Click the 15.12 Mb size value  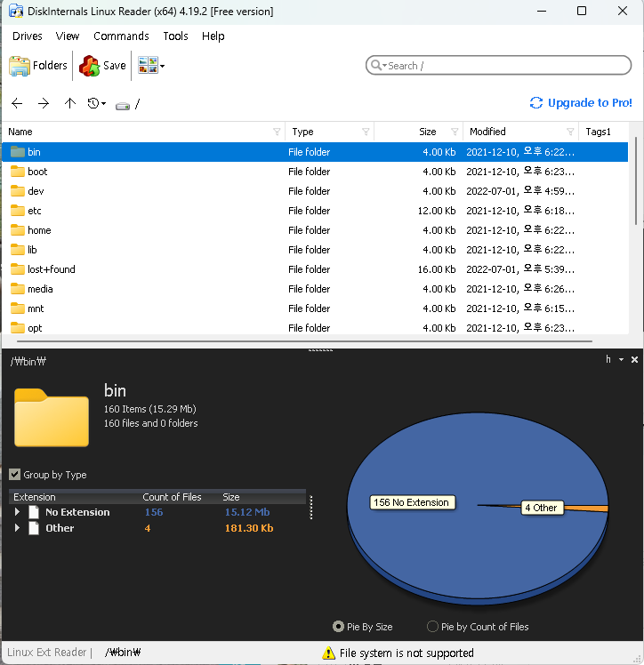(x=247, y=512)
